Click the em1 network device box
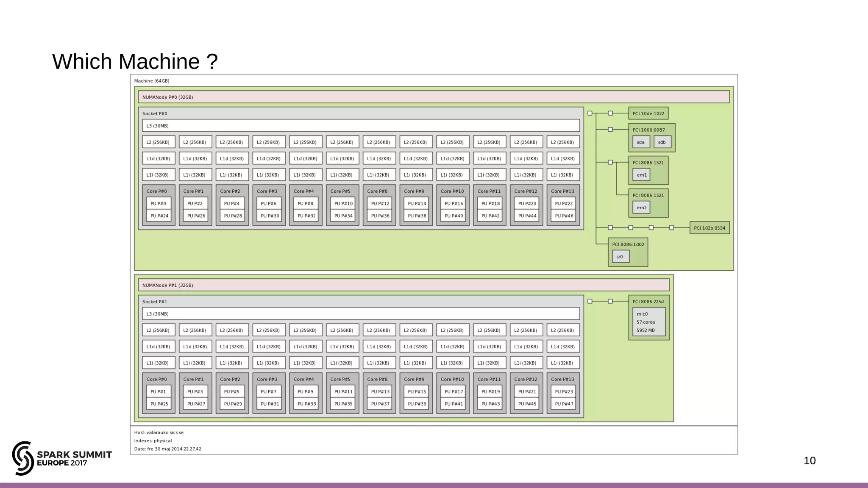 coord(641,175)
